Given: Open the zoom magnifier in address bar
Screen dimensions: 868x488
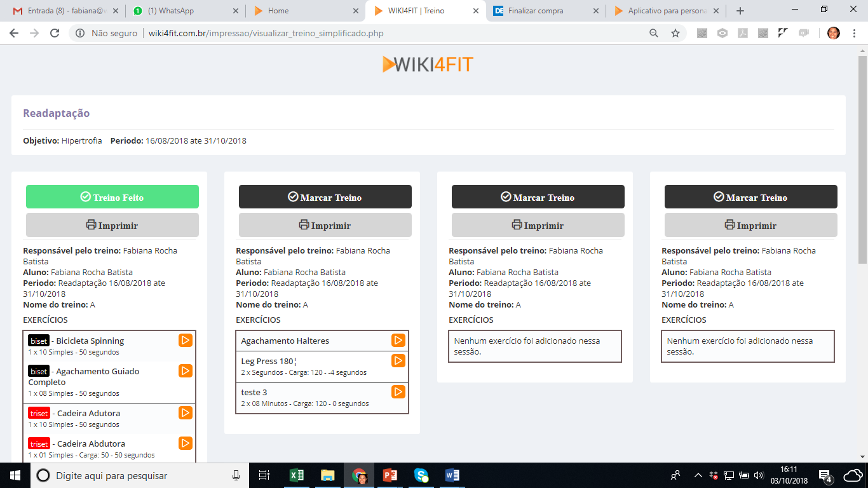Looking at the screenshot, I should click(x=654, y=33).
